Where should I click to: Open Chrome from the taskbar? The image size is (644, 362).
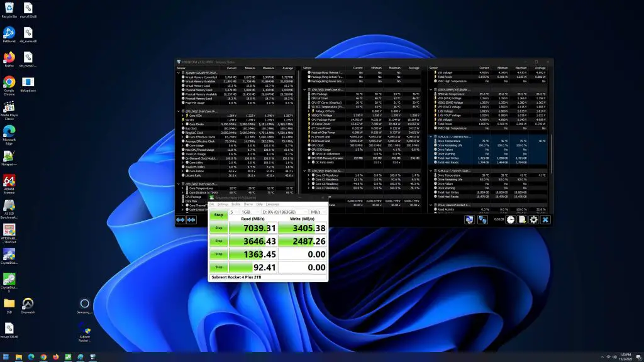(x=43, y=357)
